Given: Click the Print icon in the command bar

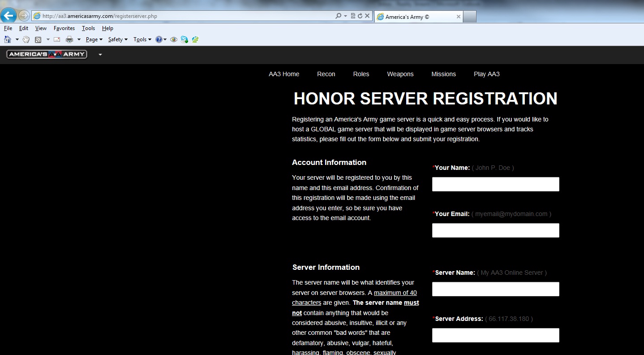Looking at the screenshot, I should (69, 39).
